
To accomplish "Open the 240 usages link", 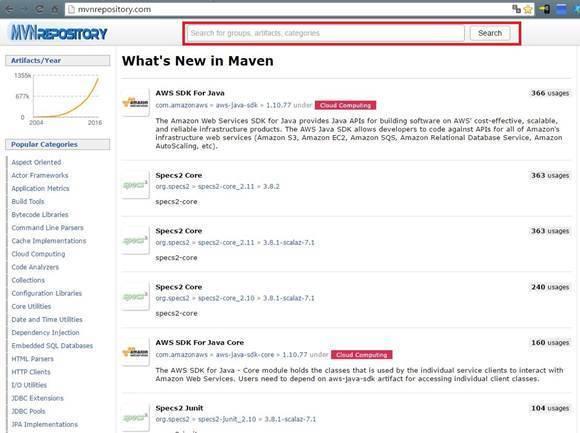I will pos(550,287).
